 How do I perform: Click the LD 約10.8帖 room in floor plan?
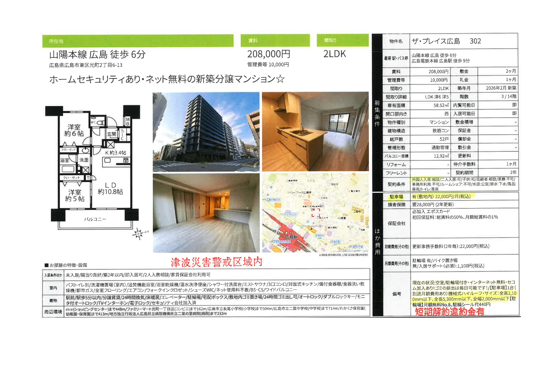click(x=110, y=189)
